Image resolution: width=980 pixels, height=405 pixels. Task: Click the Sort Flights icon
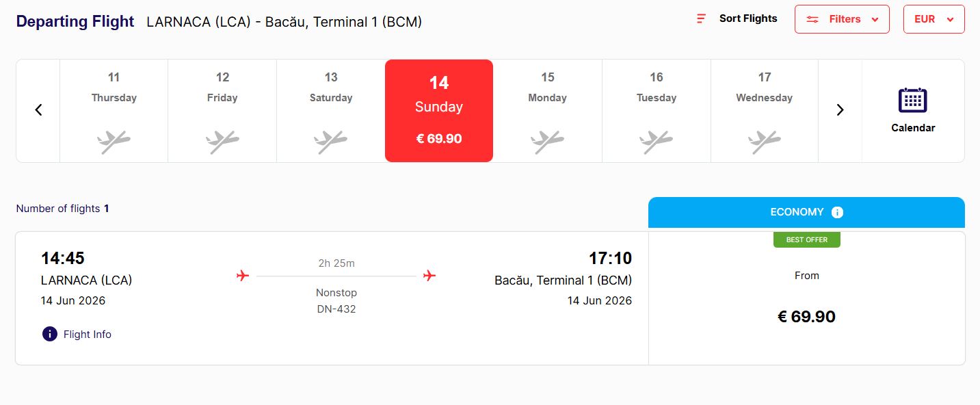(x=701, y=18)
